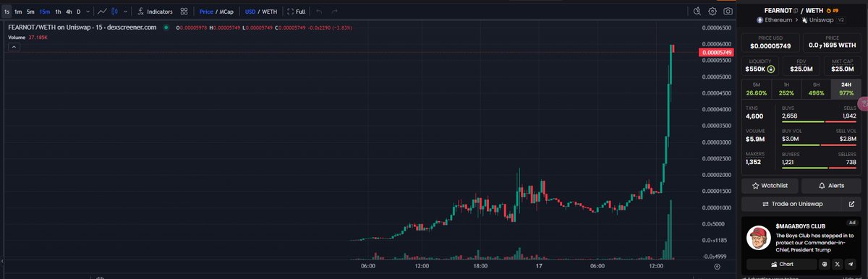
Task: Click the red current price label on axis
Action: 717,52
